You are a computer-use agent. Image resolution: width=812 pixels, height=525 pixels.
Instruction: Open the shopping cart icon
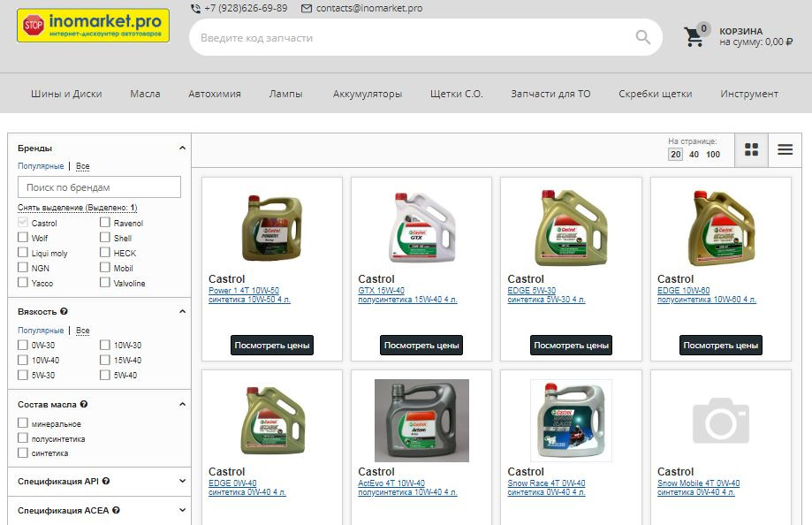pos(694,37)
